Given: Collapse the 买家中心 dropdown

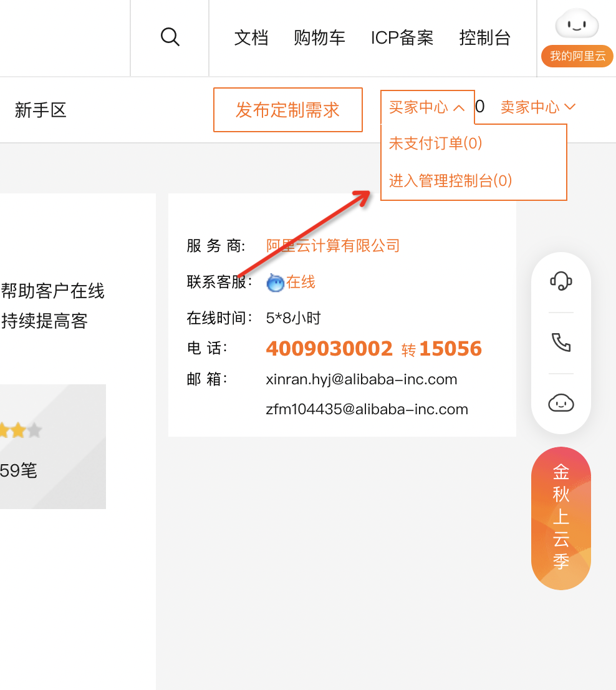Looking at the screenshot, I should (x=426, y=107).
